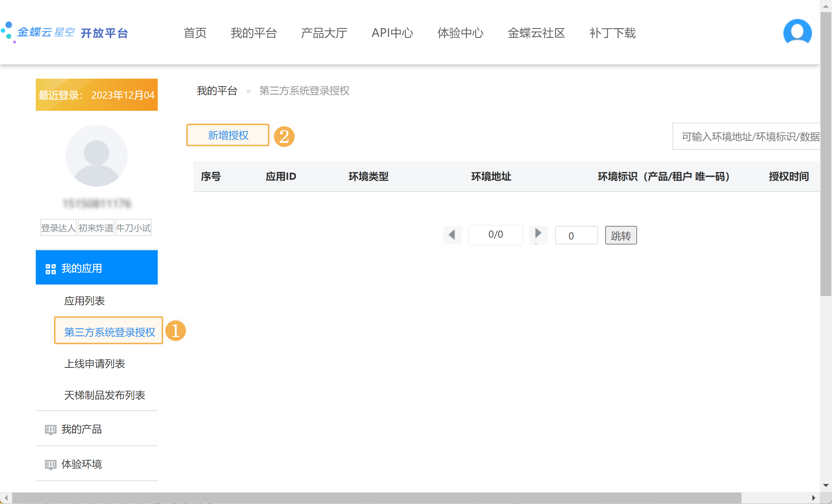Click the 体验环境 monitor icon

pyautogui.click(x=50, y=464)
